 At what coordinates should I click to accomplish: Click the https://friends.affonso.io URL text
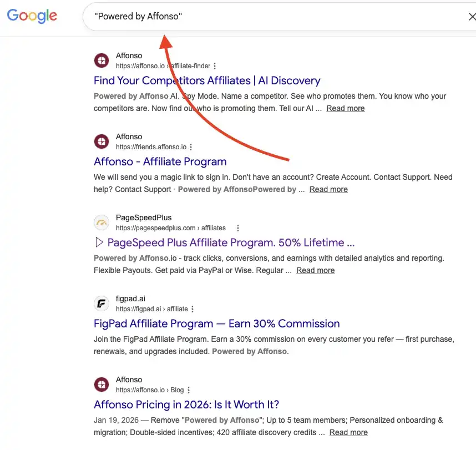tap(151, 147)
